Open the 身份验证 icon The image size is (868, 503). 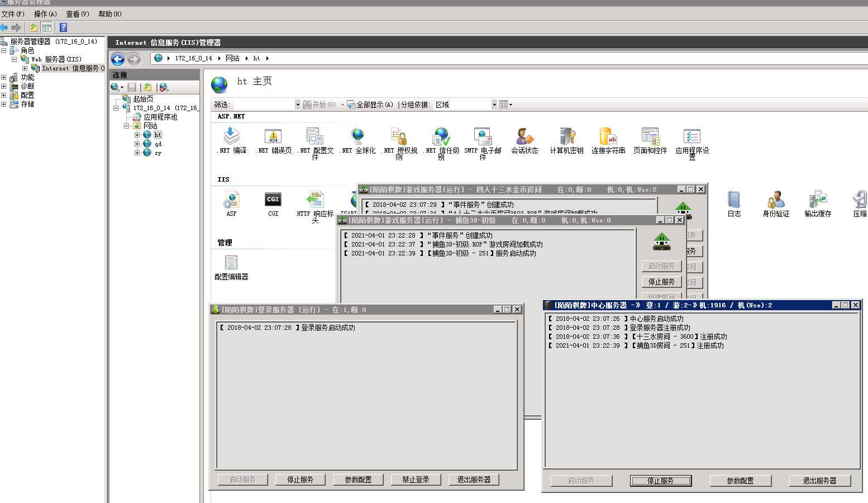pyautogui.click(x=776, y=200)
